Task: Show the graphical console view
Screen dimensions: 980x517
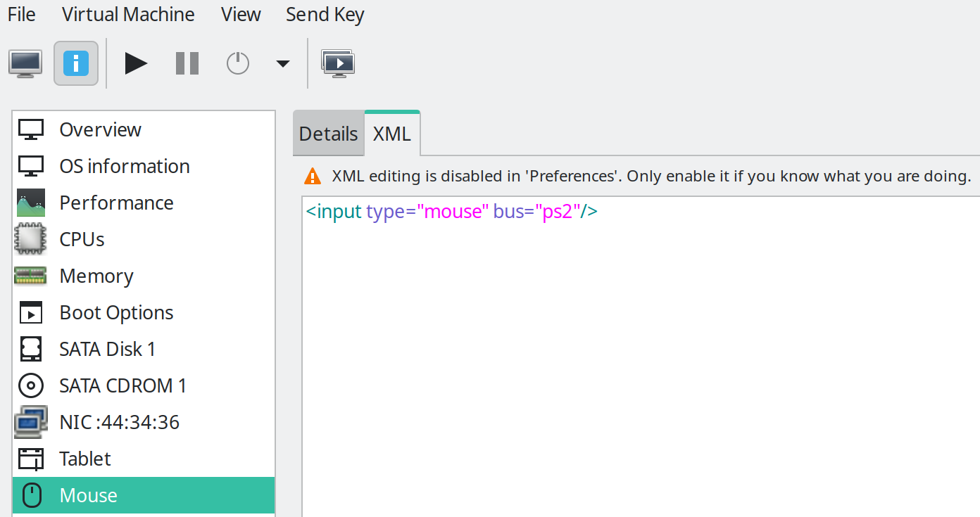Action: (x=25, y=63)
